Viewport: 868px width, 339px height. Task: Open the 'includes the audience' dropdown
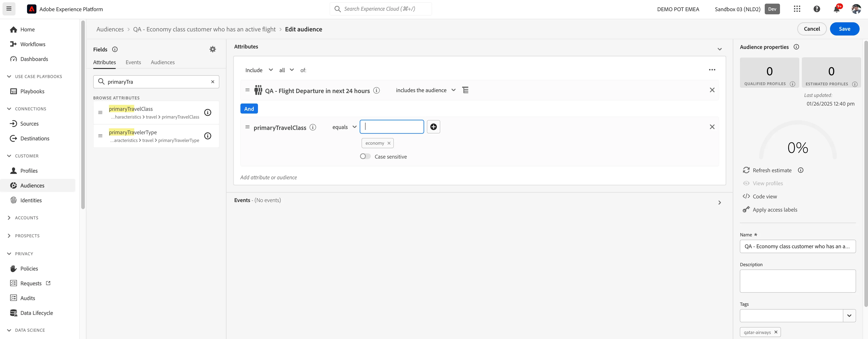click(x=426, y=90)
